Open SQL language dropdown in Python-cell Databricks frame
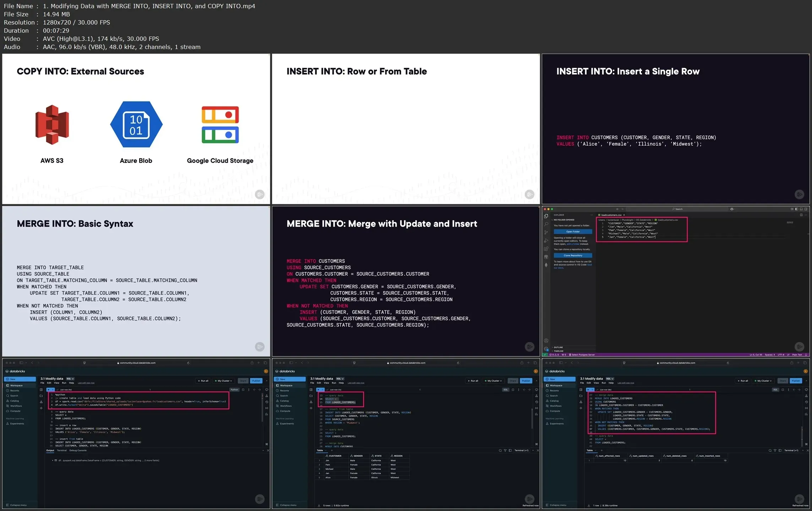 coord(70,379)
